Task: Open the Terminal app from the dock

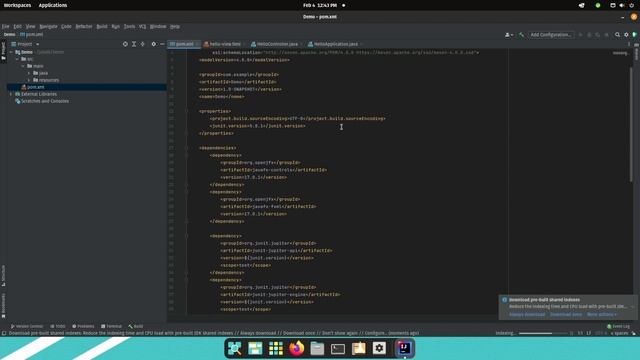Action: (x=338, y=349)
